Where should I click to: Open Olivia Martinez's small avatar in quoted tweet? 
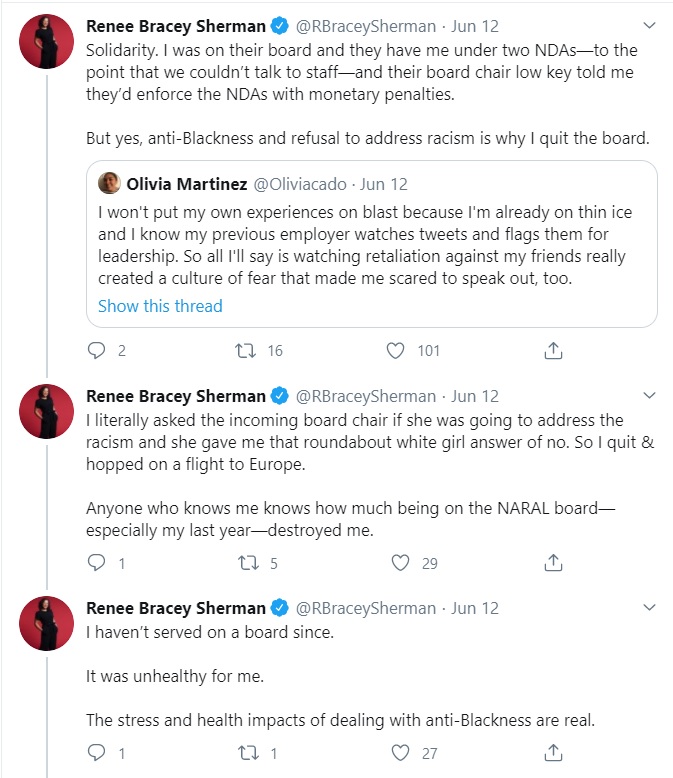click(x=110, y=184)
